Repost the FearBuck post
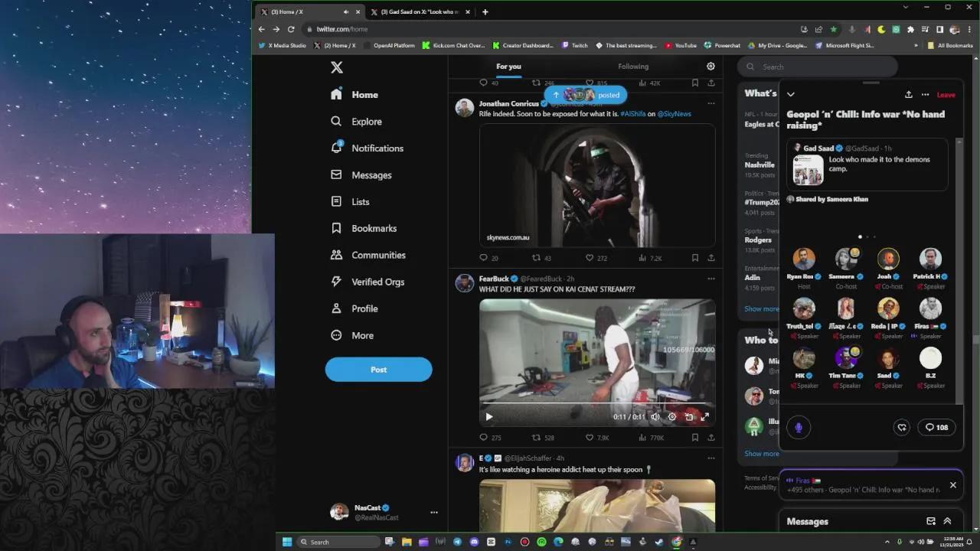 [536, 438]
